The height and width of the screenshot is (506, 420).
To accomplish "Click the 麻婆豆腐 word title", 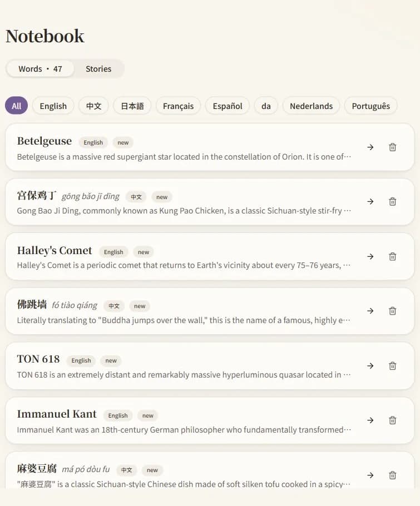I will click(37, 469).
